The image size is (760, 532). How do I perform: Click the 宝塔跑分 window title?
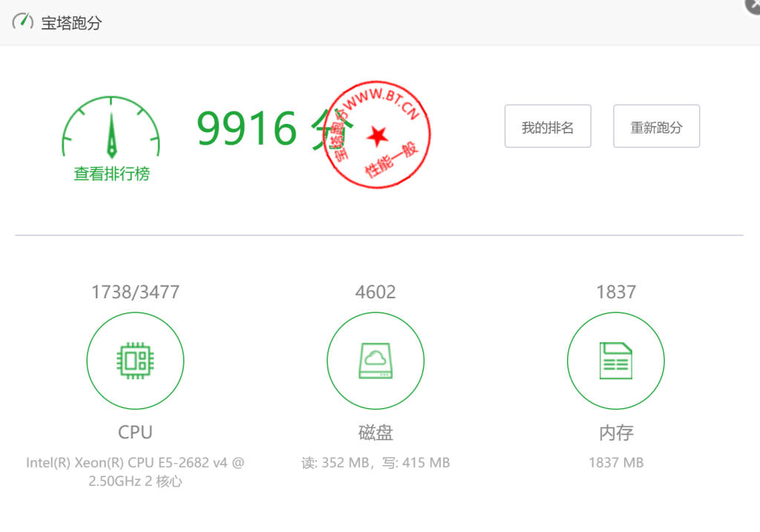[x=71, y=23]
